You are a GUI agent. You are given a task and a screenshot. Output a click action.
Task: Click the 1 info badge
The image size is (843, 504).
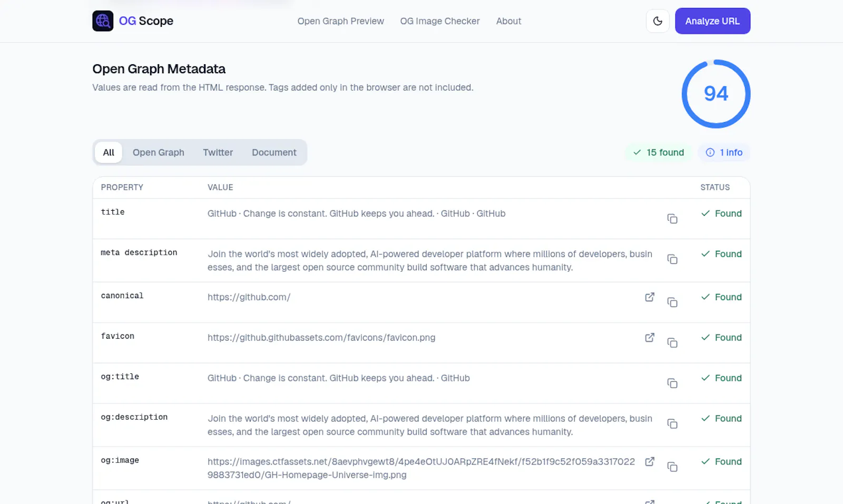[724, 152]
